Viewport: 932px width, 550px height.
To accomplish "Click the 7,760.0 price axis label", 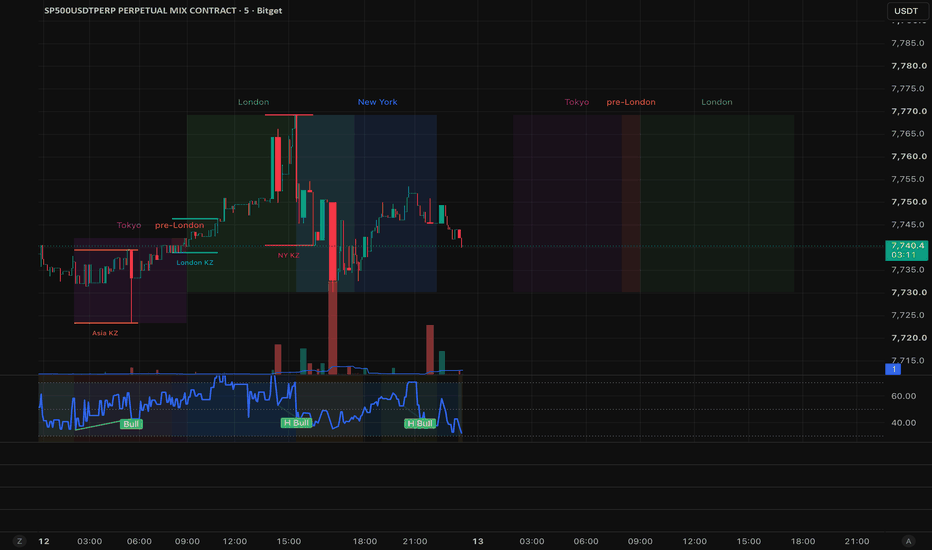I will [908, 156].
